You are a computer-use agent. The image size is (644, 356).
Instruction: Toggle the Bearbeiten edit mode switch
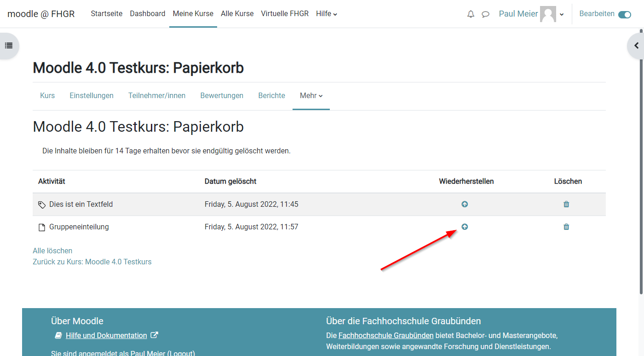point(625,14)
